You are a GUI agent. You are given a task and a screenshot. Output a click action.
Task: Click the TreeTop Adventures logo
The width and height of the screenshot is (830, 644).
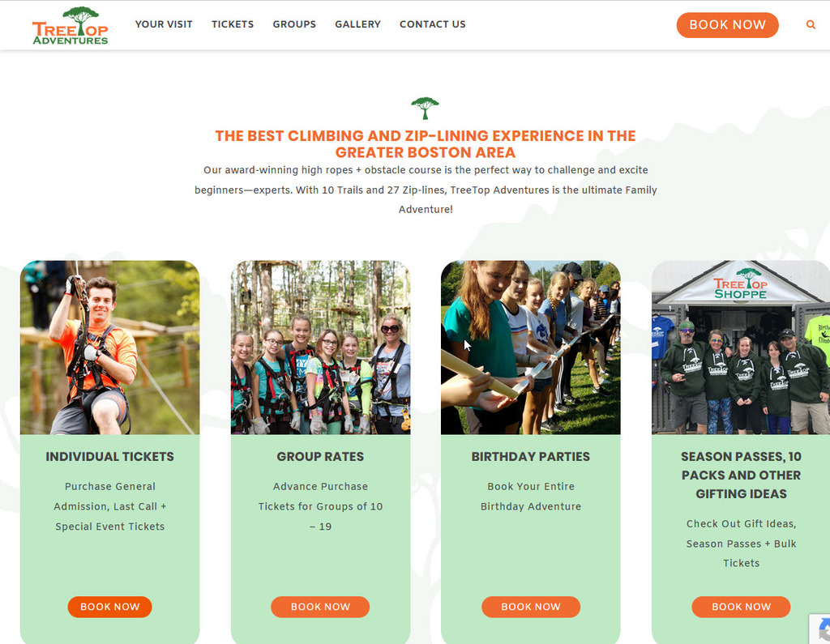pyautogui.click(x=70, y=25)
